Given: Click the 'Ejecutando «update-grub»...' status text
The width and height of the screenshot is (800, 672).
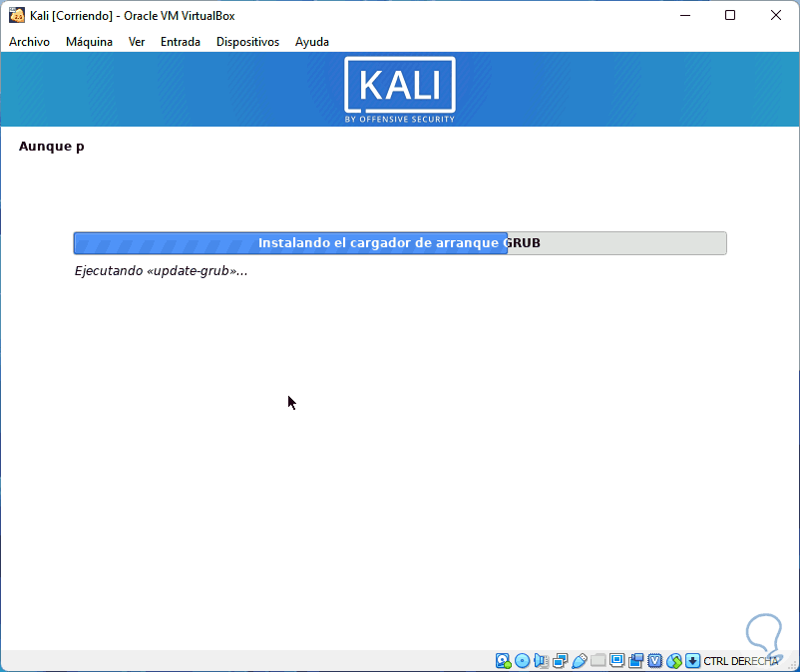Looking at the screenshot, I should [x=162, y=271].
